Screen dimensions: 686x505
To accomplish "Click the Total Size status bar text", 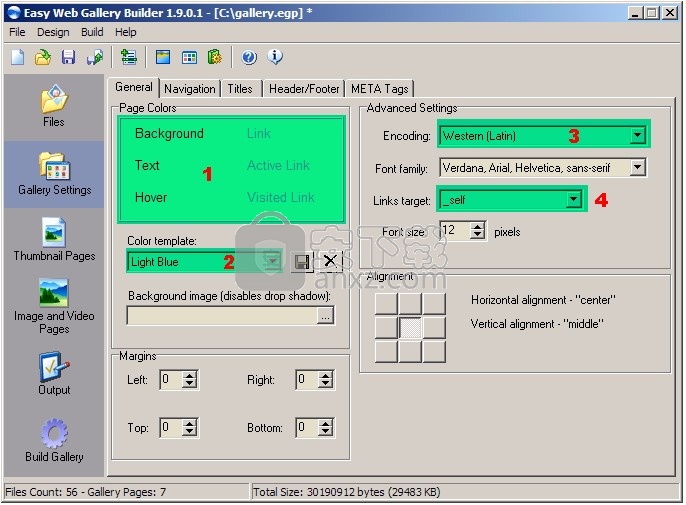I will [x=346, y=492].
